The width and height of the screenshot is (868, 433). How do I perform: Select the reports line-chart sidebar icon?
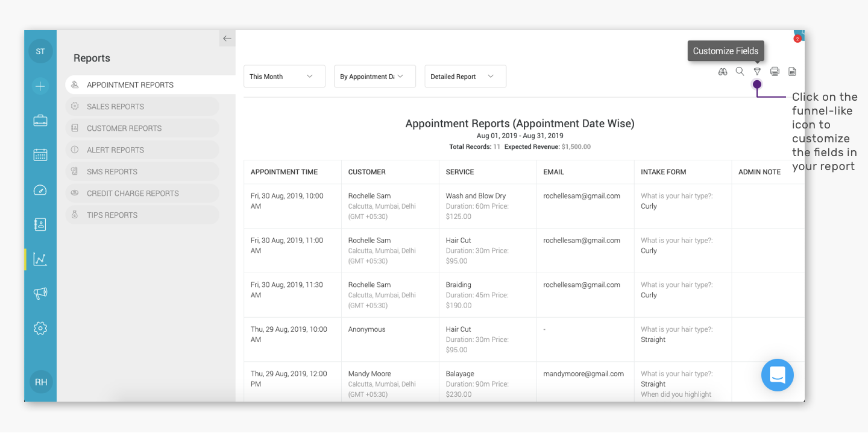(40, 259)
